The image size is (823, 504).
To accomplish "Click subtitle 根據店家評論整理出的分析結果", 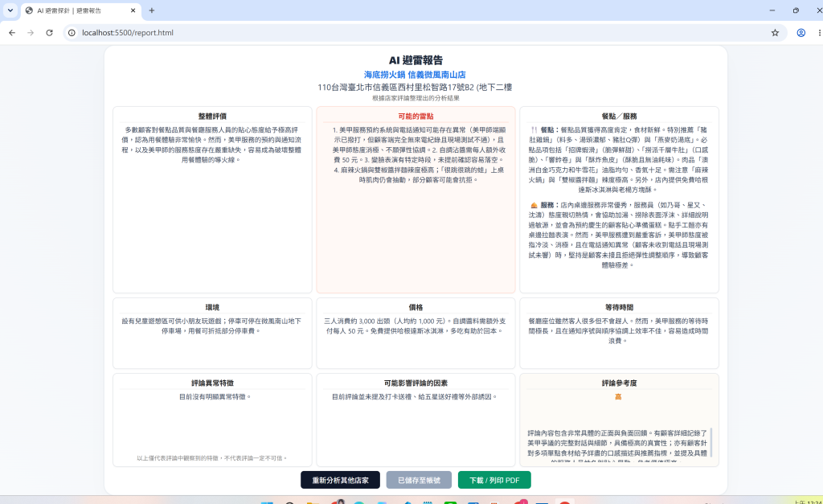I will (416, 98).
